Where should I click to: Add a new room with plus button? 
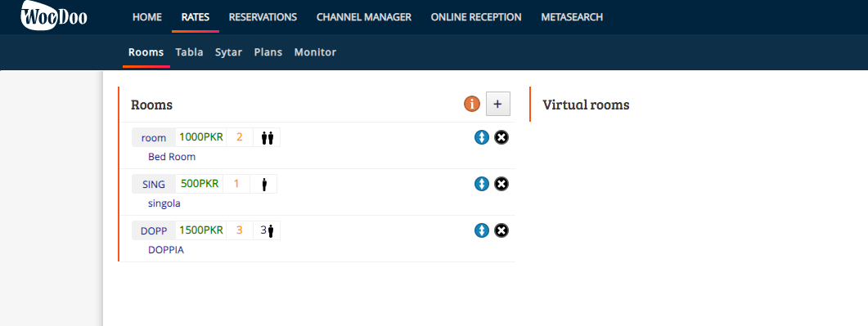[497, 104]
